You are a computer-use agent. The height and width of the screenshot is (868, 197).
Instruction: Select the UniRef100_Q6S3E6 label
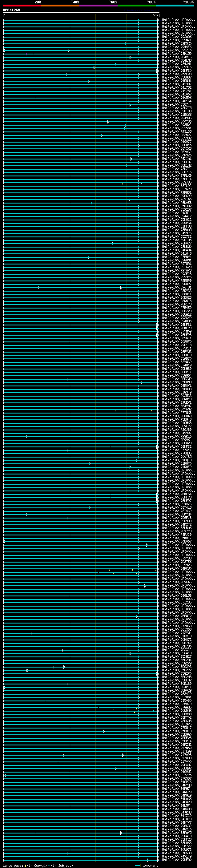[176, 67]
